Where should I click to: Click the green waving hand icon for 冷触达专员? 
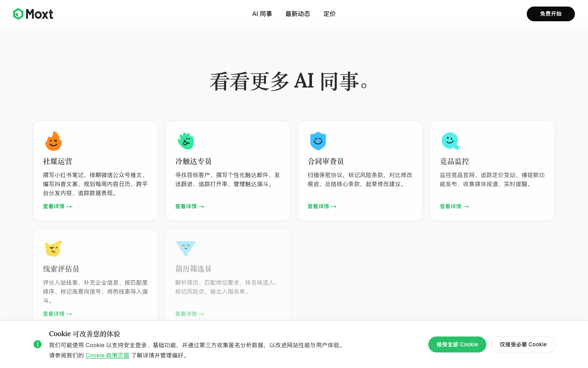[186, 141]
